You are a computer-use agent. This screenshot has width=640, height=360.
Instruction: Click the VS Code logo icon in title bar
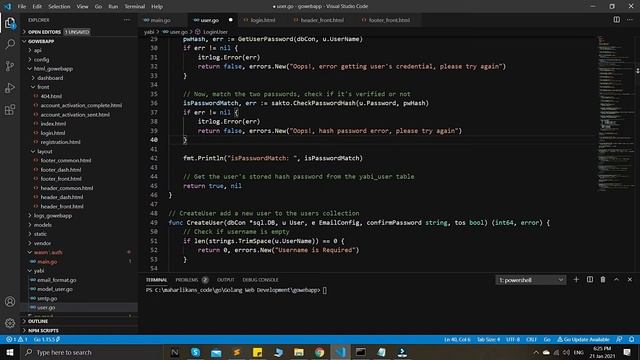[7, 6]
